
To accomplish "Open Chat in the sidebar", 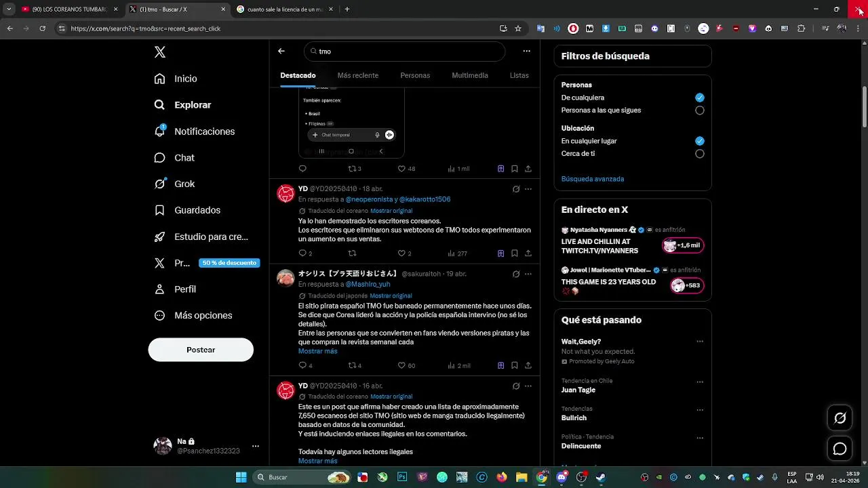I will (174, 157).
